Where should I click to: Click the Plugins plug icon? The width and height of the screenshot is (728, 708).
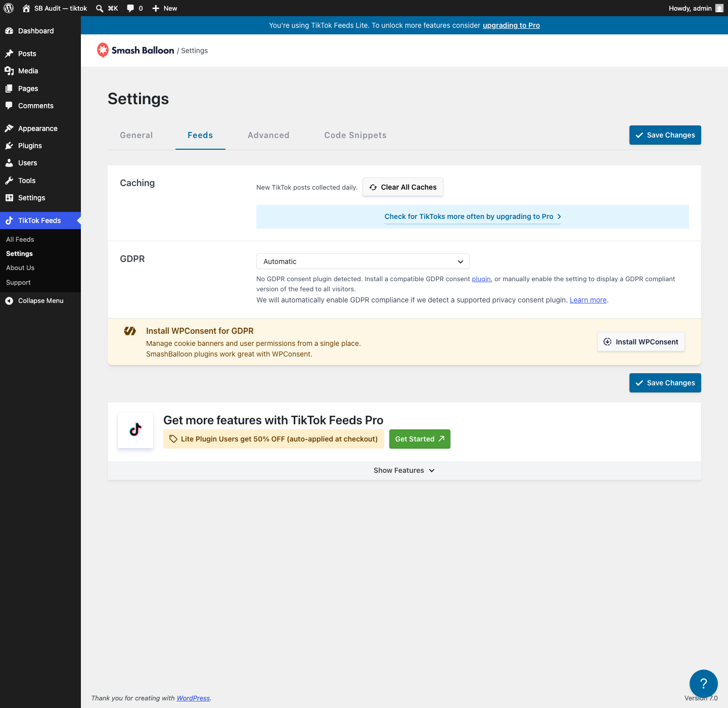[9, 146]
